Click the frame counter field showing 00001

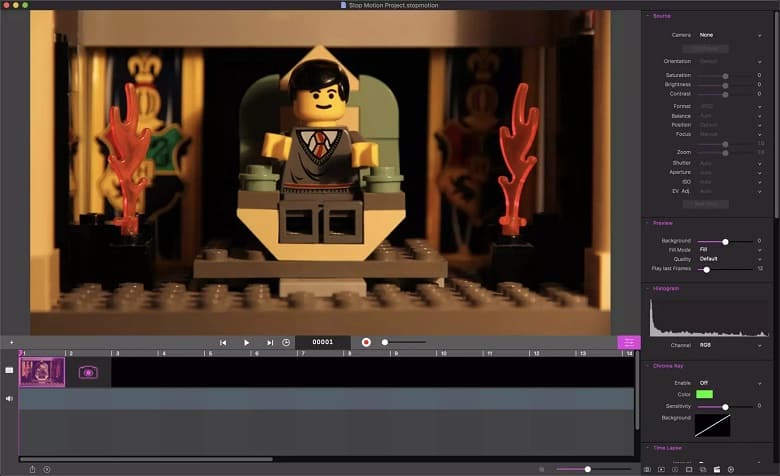tap(323, 342)
